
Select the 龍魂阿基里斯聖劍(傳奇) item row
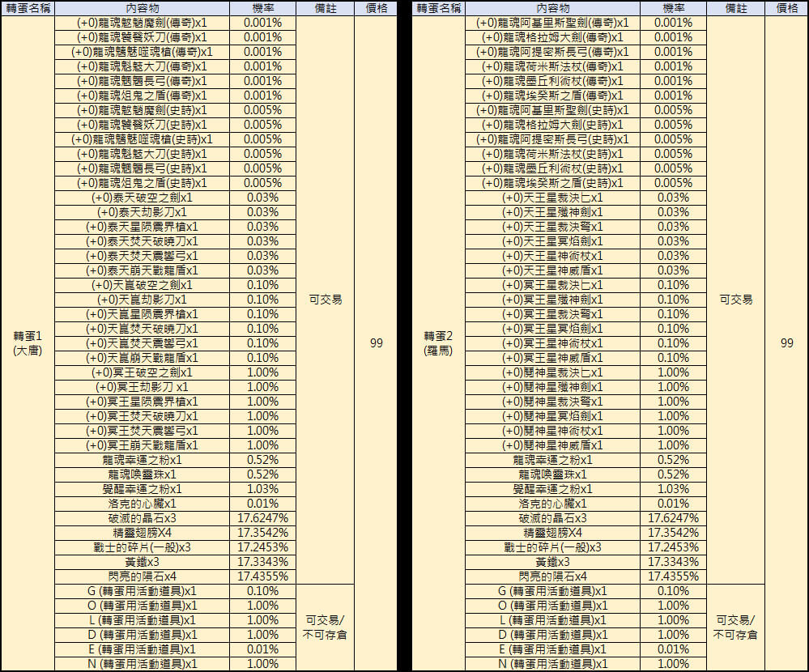point(552,23)
